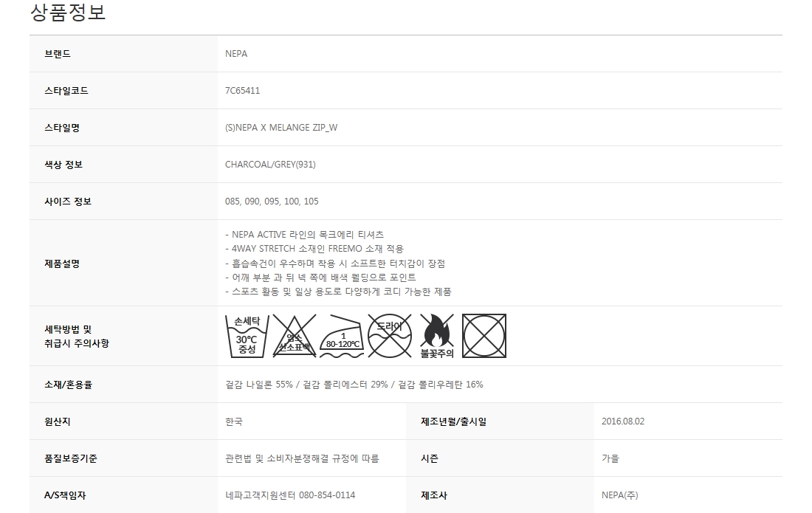Click the style code 7C65411
The width and height of the screenshot is (812, 513).
(x=242, y=91)
